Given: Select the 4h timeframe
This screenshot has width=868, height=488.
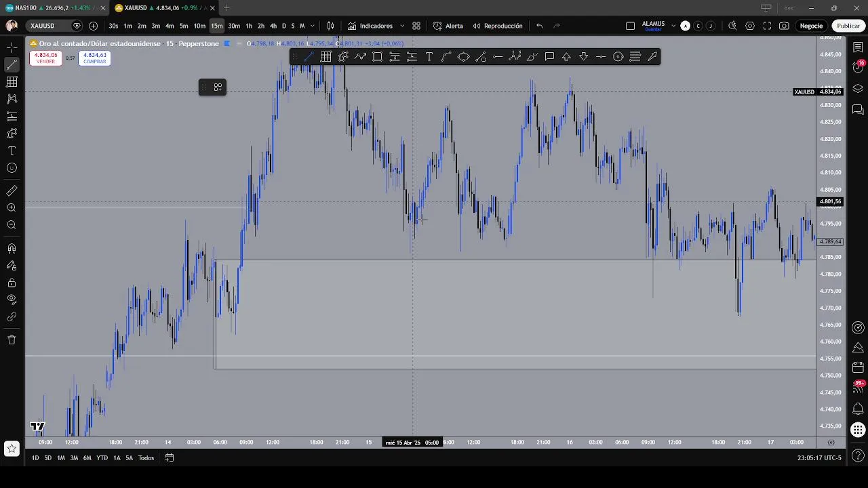Looking at the screenshot, I should [x=273, y=26].
